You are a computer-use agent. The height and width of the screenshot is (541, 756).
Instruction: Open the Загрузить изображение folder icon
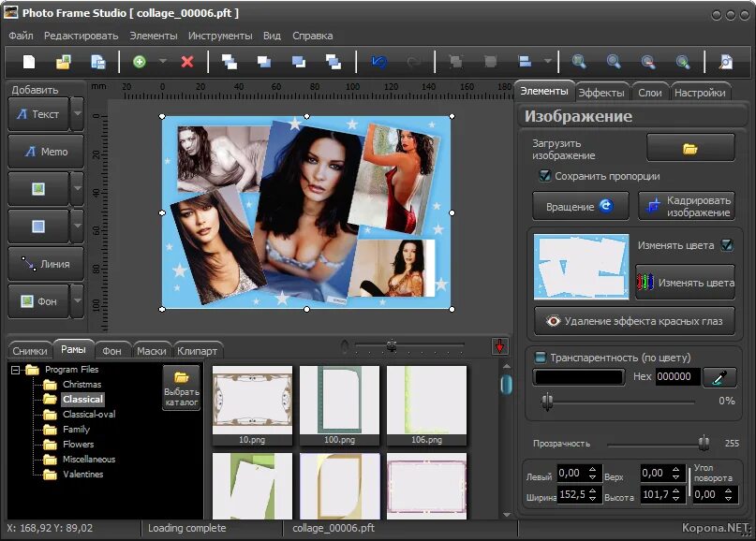(690, 147)
